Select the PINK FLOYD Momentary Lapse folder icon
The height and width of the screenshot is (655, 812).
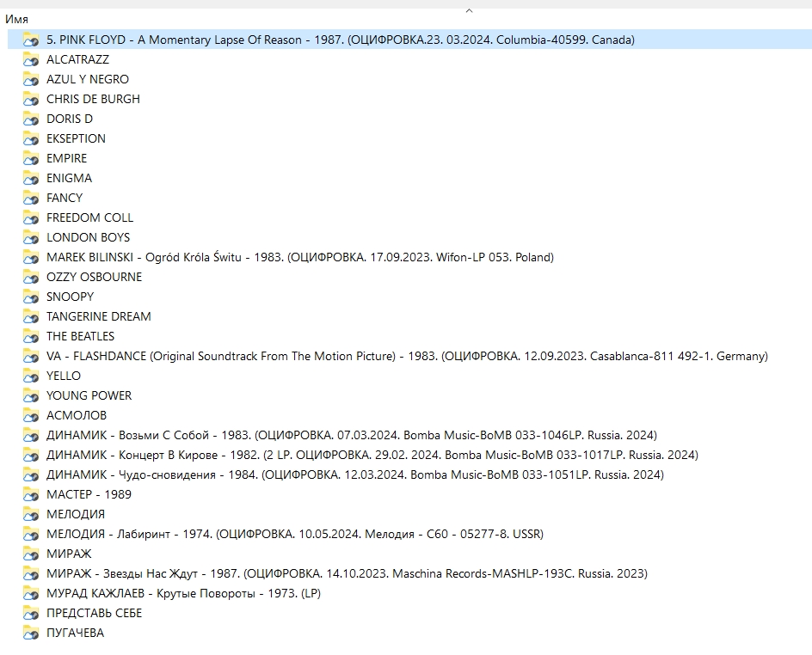point(31,40)
